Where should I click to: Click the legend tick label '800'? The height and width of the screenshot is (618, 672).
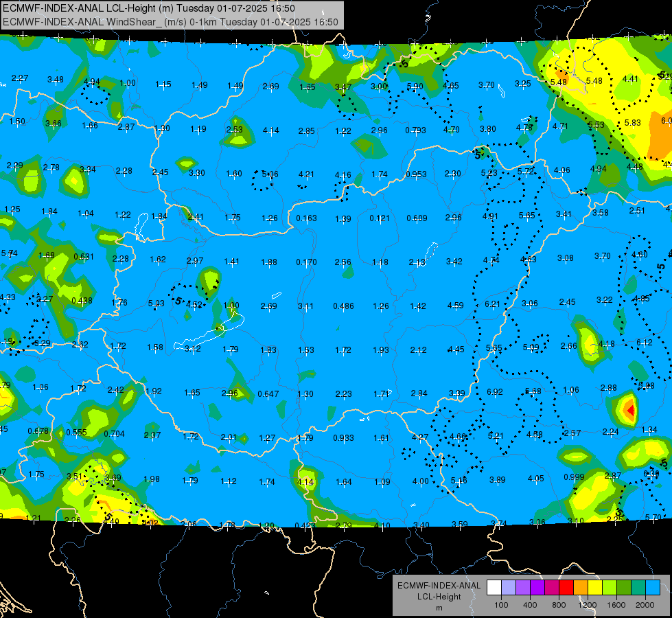tap(559, 605)
